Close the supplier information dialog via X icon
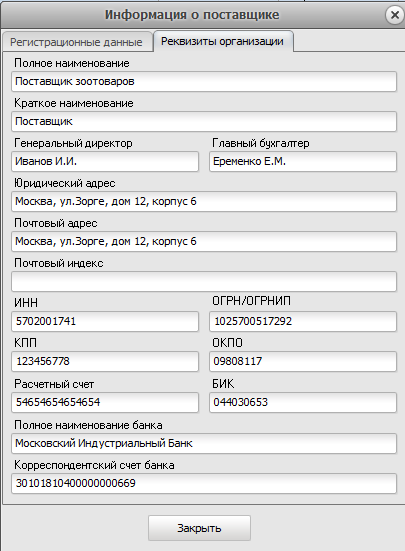Screen dimensions: 405x551 pos(394,15)
